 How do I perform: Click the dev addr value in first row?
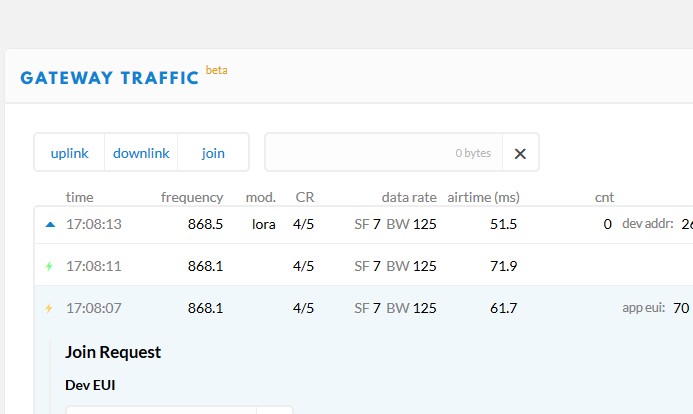point(686,224)
